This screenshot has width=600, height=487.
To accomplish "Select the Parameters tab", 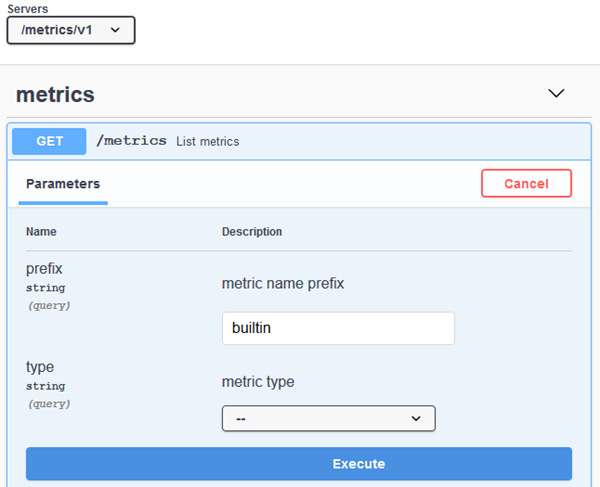I will [x=63, y=184].
